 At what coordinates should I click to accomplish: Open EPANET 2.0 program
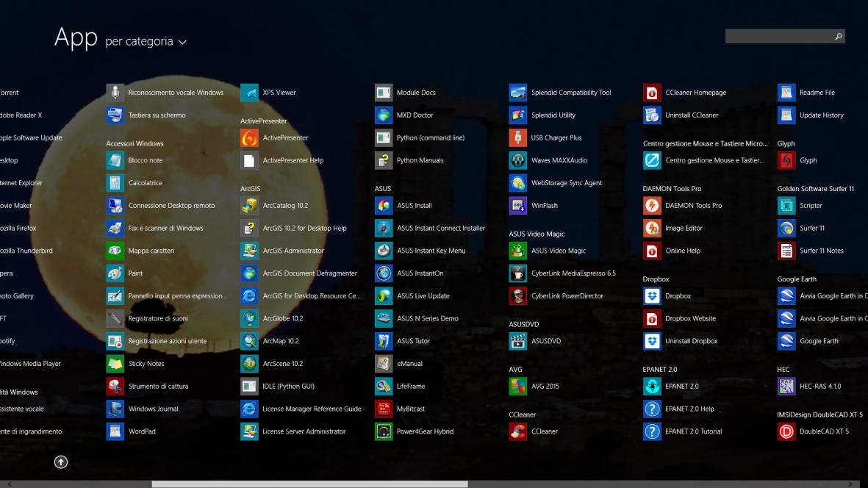coord(652,386)
